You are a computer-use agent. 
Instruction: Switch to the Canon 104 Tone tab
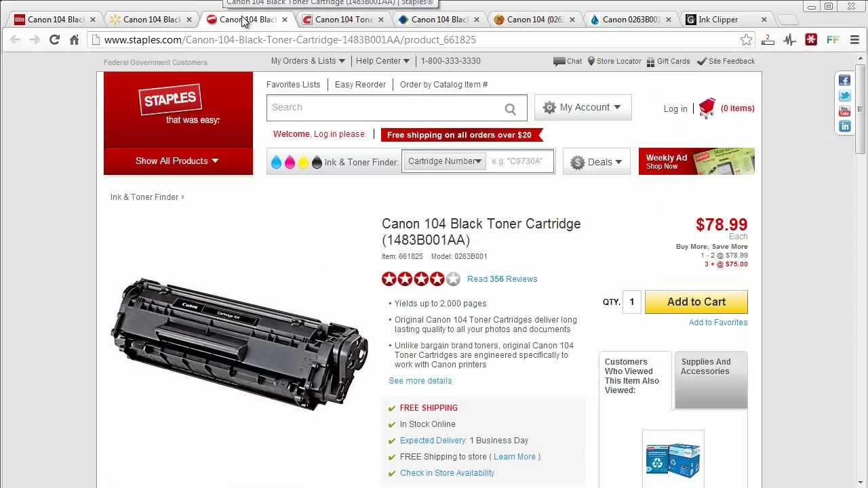pos(342,20)
